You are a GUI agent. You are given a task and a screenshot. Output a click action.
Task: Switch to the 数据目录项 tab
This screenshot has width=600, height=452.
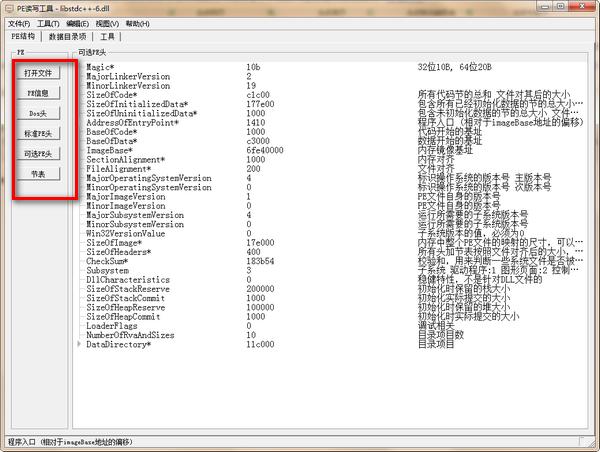67,37
